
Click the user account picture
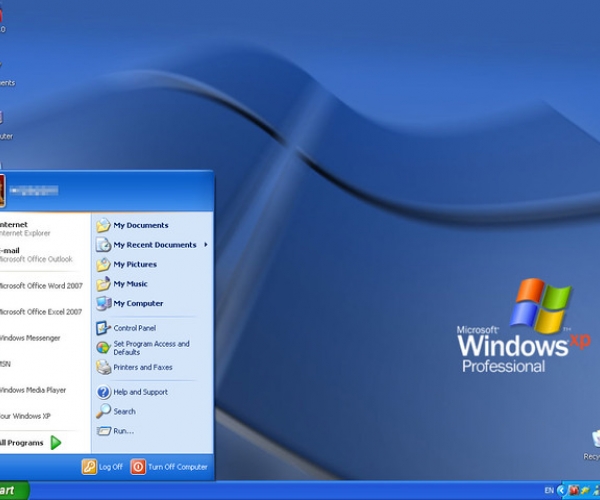tap(2, 190)
